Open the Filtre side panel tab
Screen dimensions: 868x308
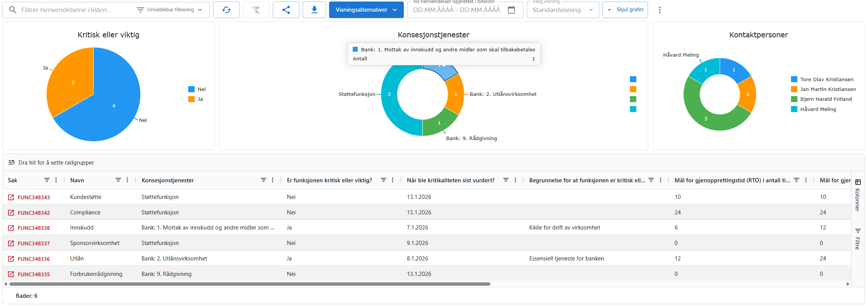point(858,239)
